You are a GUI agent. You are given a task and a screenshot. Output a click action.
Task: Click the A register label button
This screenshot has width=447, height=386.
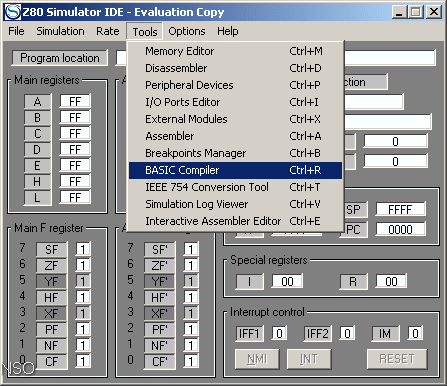coord(37,102)
